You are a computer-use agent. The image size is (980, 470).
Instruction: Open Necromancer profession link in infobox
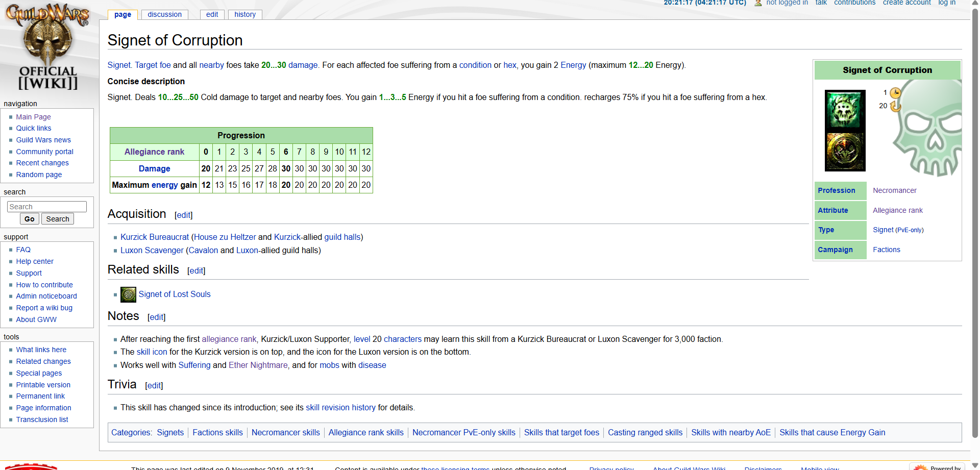click(894, 190)
